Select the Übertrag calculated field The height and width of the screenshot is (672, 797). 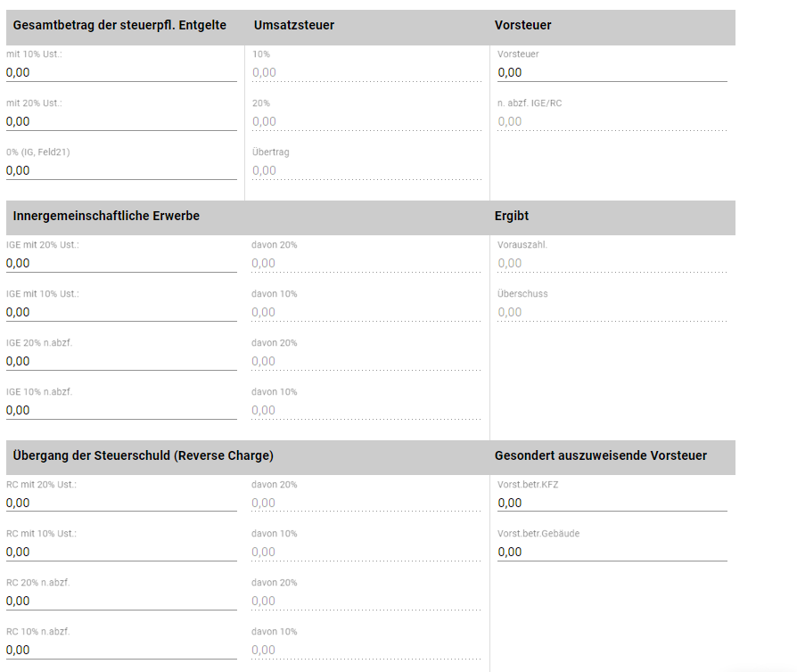point(366,170)
